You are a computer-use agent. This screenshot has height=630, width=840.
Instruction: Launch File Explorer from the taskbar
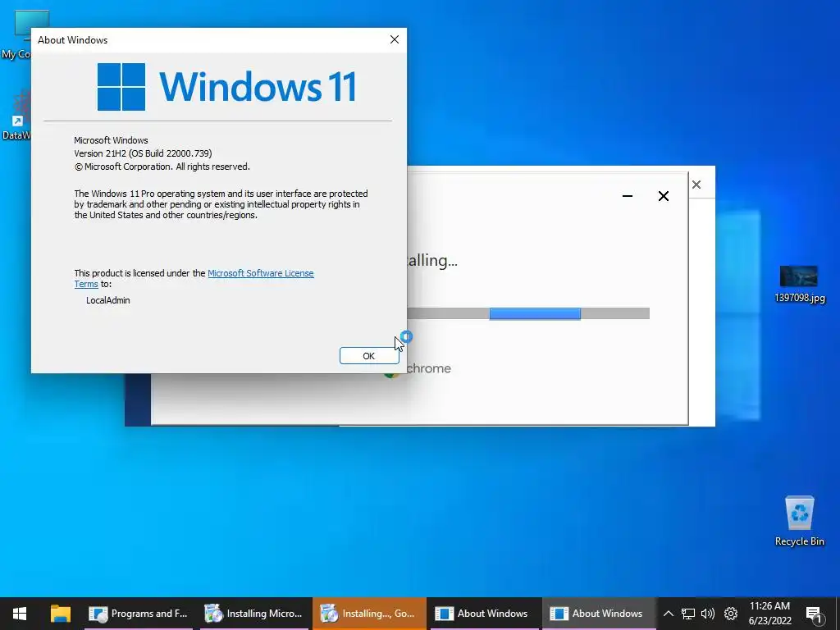[x=61, y=614]
